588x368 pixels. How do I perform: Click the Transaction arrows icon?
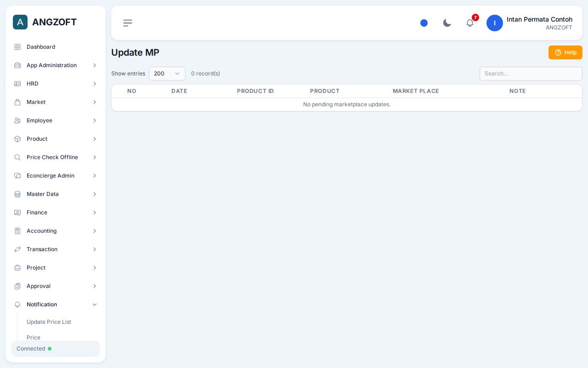point(17,249)
